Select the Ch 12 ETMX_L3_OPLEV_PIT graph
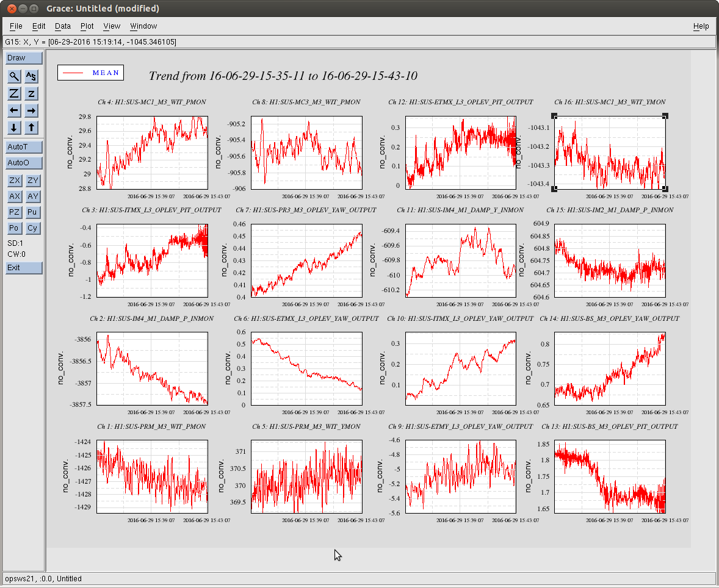The width and height of the screenshot is (719, 588). 460,152
